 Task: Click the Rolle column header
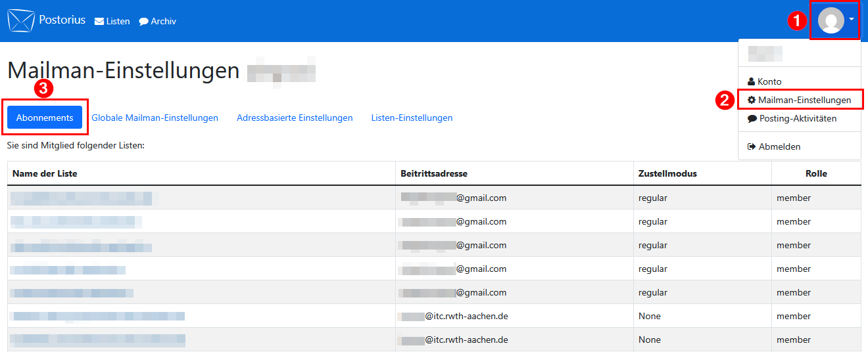(x=816, y=173)
